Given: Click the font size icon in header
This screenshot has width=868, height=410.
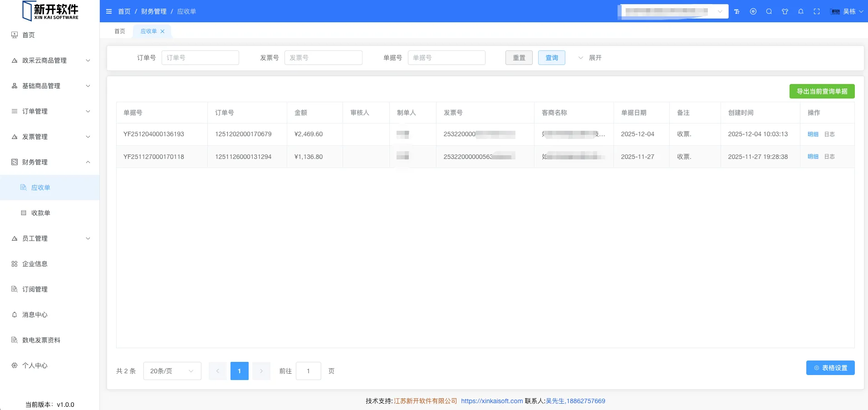Looking at the screenshot, I should (737, 11).
